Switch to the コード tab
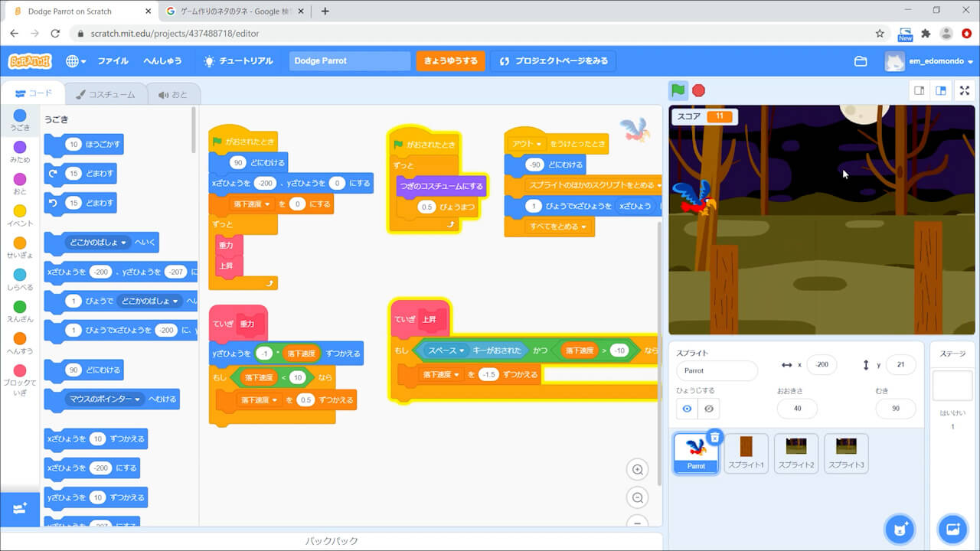 34,93
